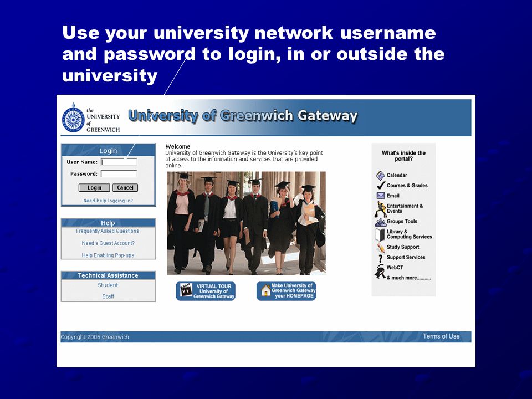Click the Support Services question mark icon
This screenshot has height=399, width=532.
point(380,259)
